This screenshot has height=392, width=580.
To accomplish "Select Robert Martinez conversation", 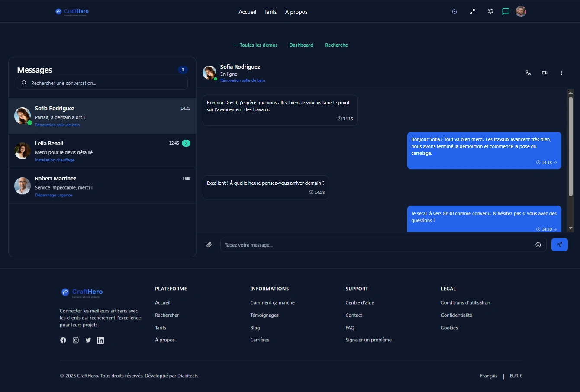I will [x=103, y=186].
